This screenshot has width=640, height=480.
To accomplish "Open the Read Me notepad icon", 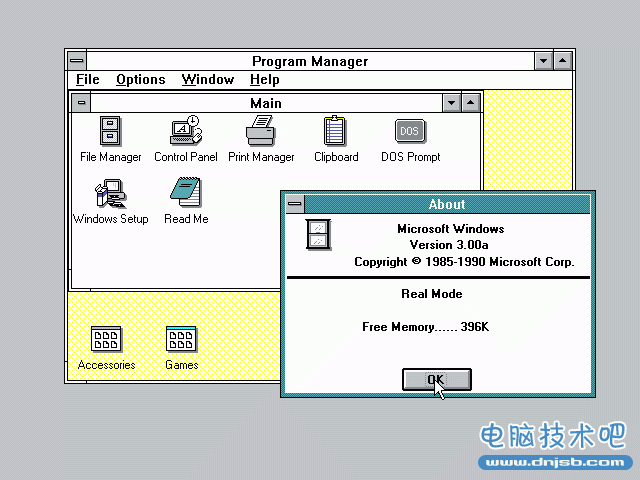I will tap(185, 193).
